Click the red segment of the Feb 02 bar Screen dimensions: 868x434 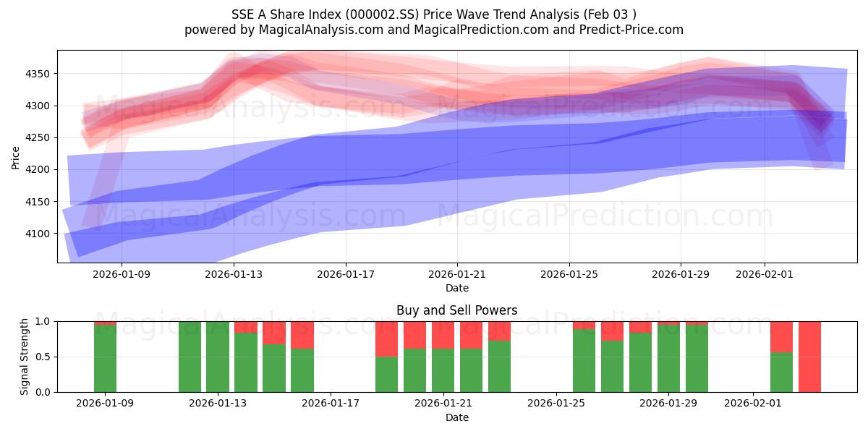coord(781,336)
